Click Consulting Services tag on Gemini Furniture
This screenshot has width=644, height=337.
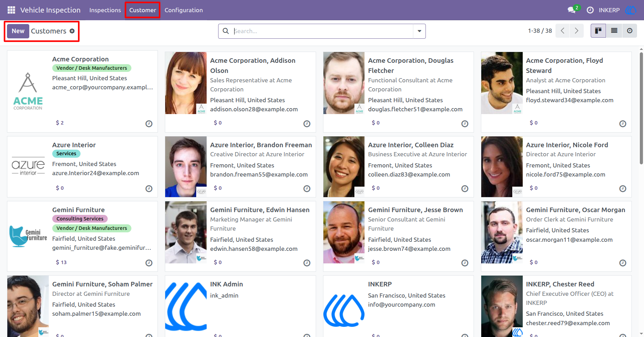click(x=80, y=219)
